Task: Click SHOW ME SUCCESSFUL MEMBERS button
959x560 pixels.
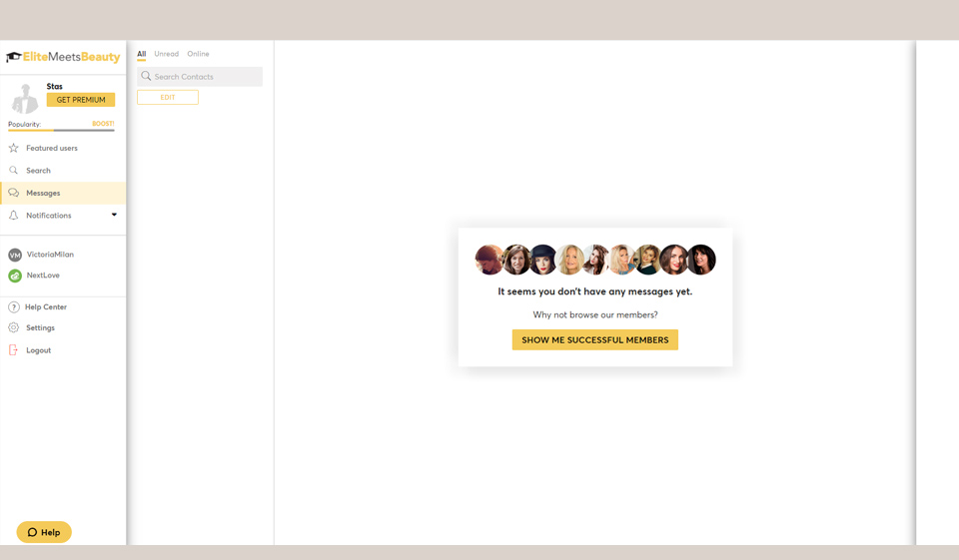Action: point(594,340)
